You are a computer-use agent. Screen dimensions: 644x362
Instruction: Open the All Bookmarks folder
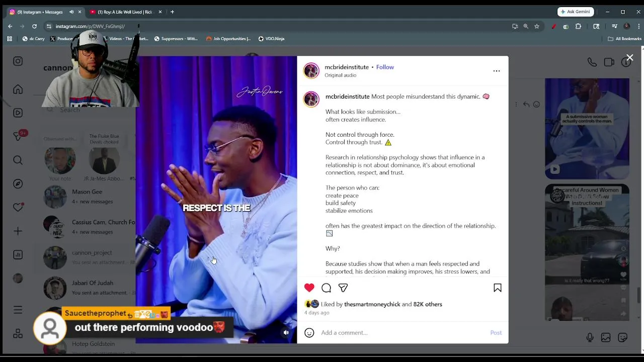(x=624, y=39)
